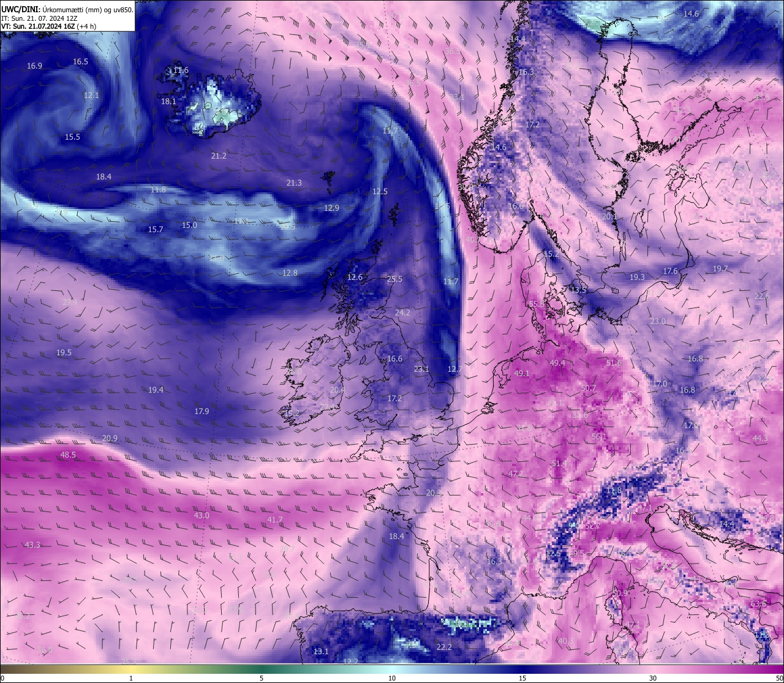The image size is (784, 683).
Task: Click the 17.6 value label
Action: click(670, 271)
